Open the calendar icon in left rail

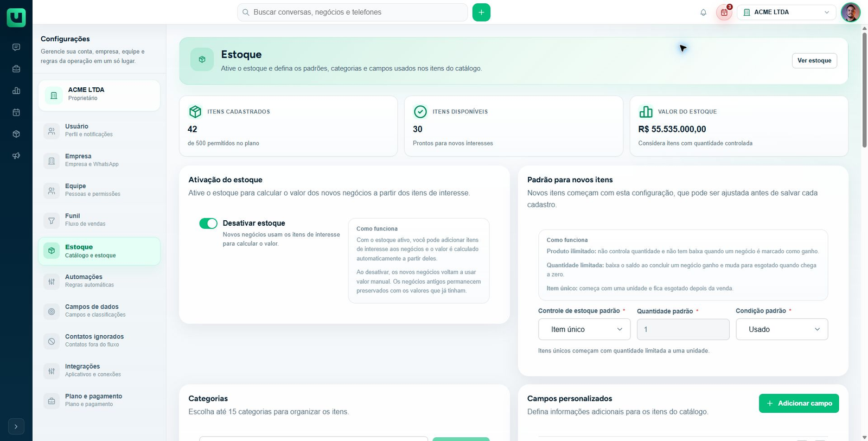tap(16, 112)
